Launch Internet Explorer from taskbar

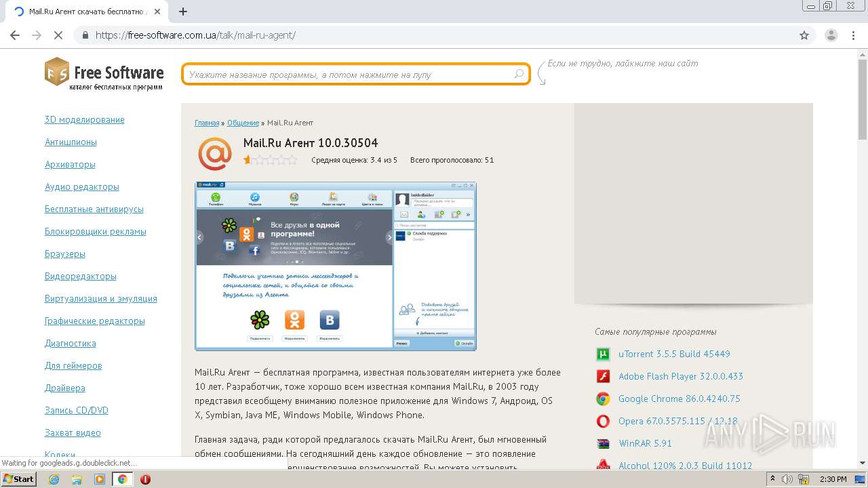(x=54, y=479)
